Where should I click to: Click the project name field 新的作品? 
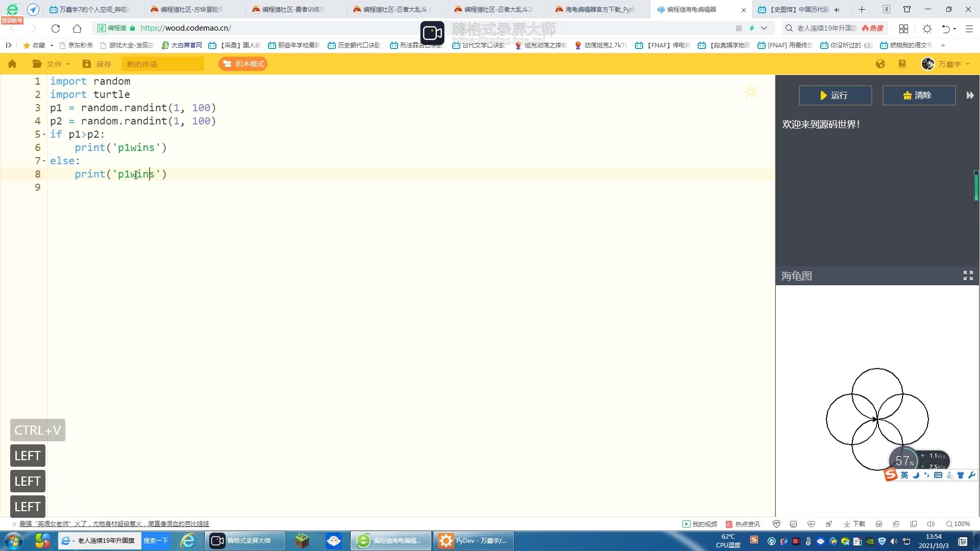pyautogui.click(x=162, y=64)
